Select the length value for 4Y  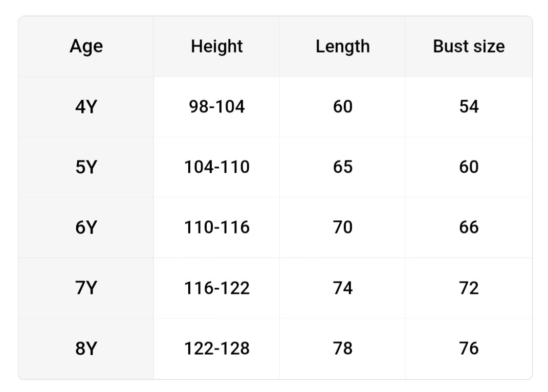(342, 107)
